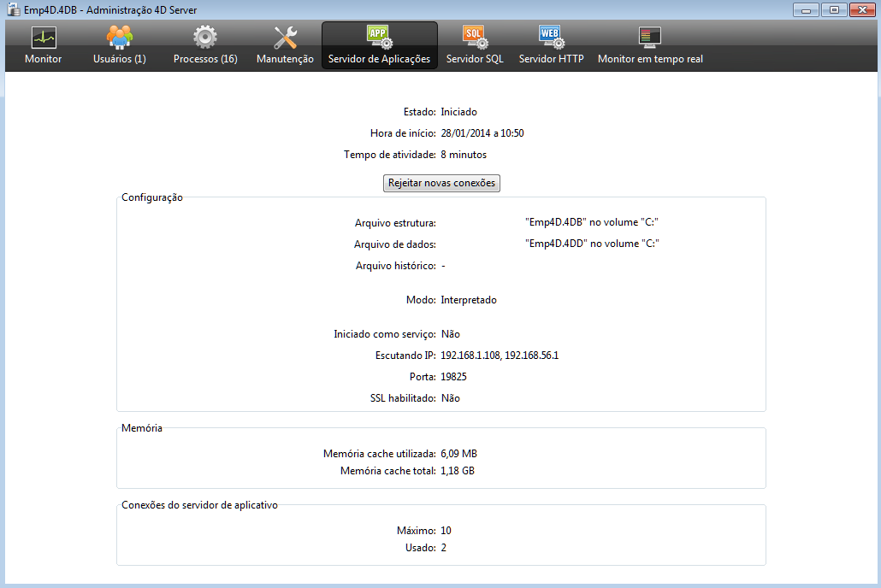This screenshot has width=881, height=588.
Task: Select the "Servidor HTTP" tab label
Action: [x=551, y=60]
